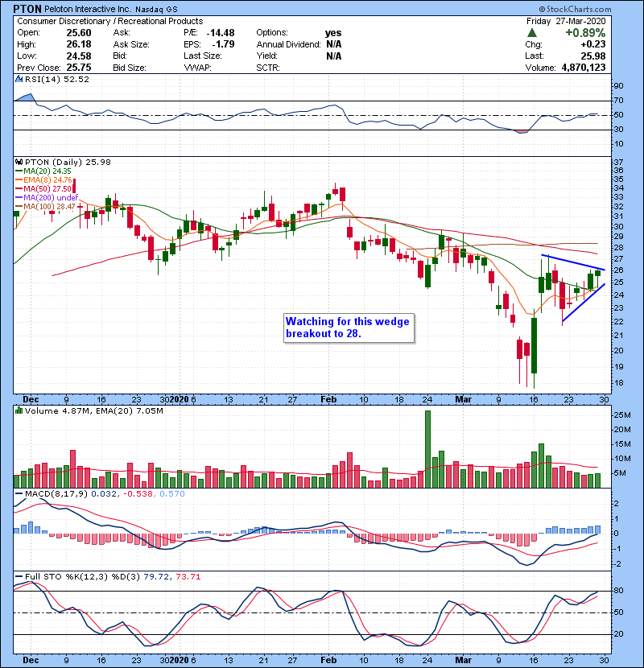644x668 pixels.
Task: Click the MA(50) 27.50 legend entry
Action: (47, 188)
